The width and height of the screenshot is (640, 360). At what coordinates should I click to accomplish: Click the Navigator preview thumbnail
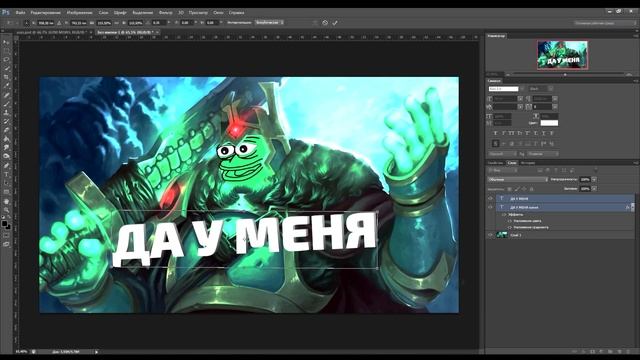tap(562, 55)
